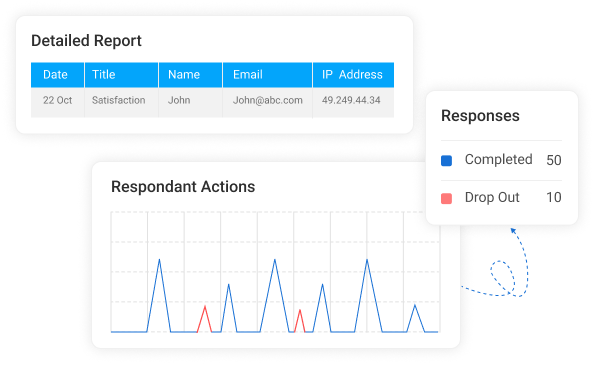Click the Title column header
Screen dimensions: 607x381
tap(122, 75)
